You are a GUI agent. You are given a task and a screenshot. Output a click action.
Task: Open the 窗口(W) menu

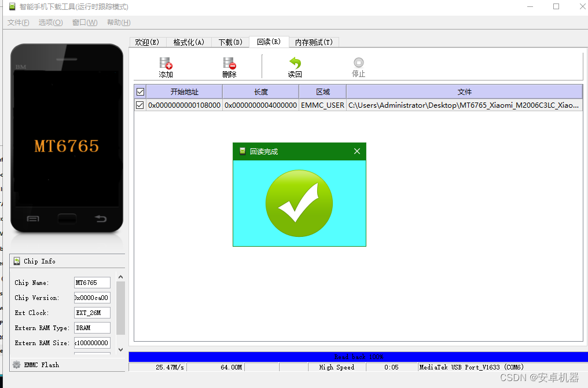click(x=84, y=23)
